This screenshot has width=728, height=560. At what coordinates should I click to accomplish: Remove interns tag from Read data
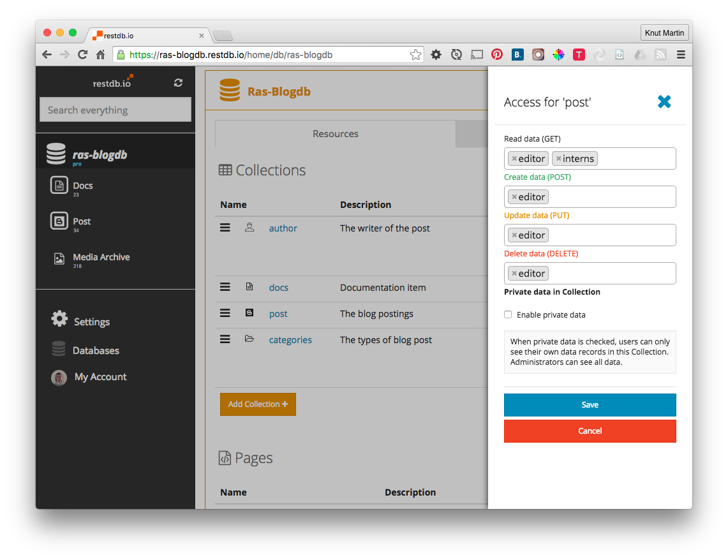[x=558, y=159]
